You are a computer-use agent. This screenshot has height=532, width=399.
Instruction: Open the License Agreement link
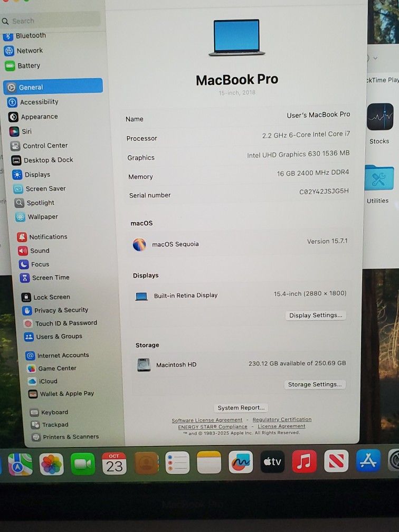(x=281, y=426)
